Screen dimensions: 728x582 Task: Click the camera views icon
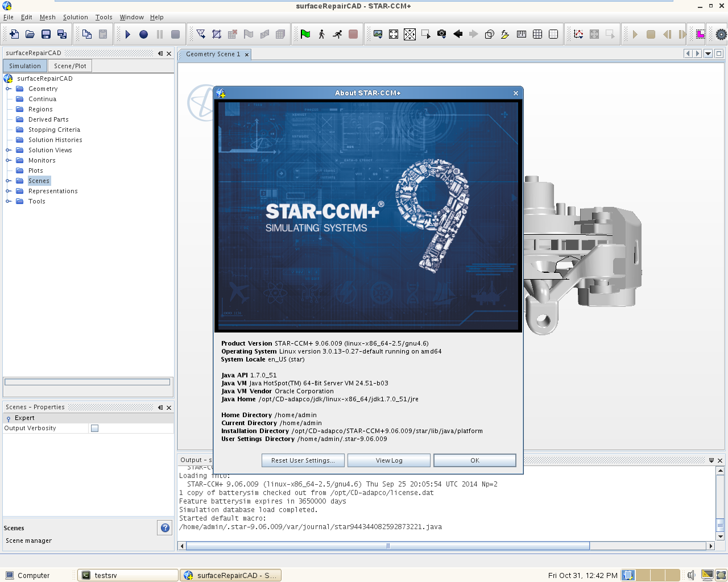coord(442,34)
